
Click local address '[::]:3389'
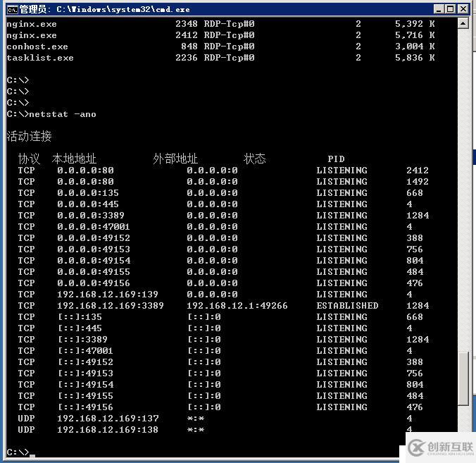tap(82, 340)
